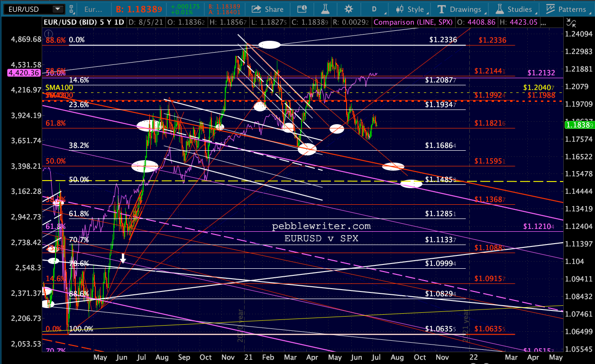Viewport: 595px width, 364px height.
Task: Click the 'EURUSD v SPX' text note
Action: pos(321,239)
